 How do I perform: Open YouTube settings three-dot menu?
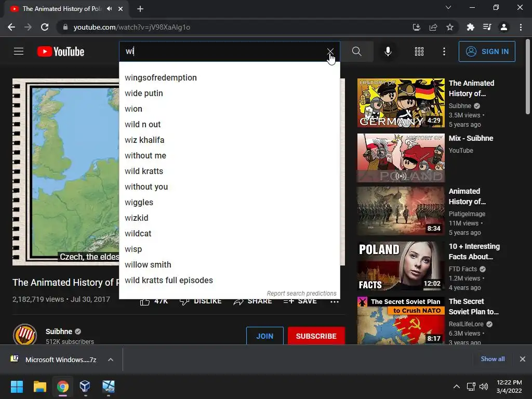[x=444, y=51]
